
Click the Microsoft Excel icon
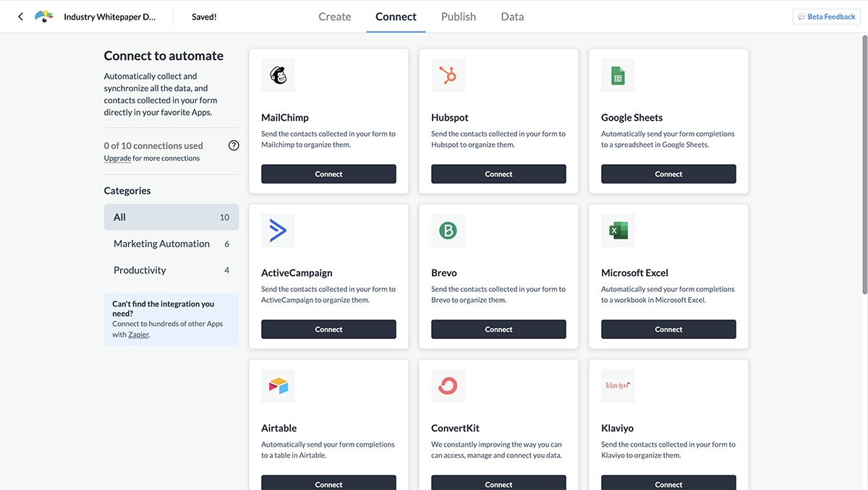tap(618, 231)
